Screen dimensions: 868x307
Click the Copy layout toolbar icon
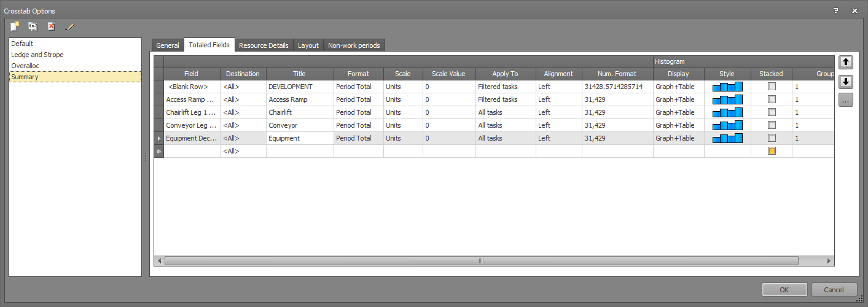(x=33, y=26)
